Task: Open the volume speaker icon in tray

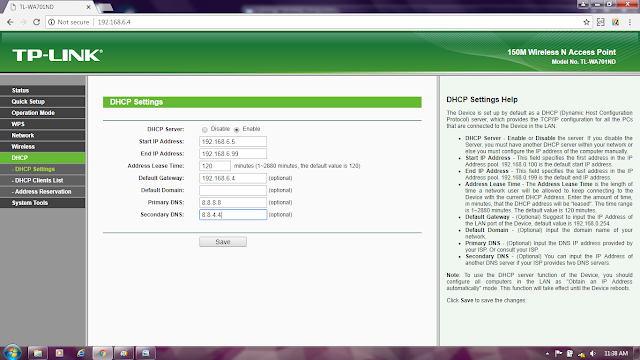Action: pyautogui.click(x=593, y=353)
